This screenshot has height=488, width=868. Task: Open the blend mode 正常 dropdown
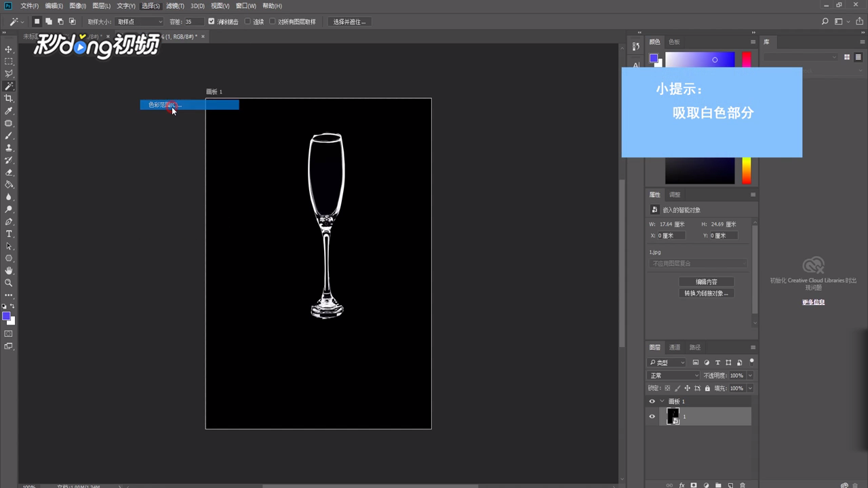click(673, 375)
